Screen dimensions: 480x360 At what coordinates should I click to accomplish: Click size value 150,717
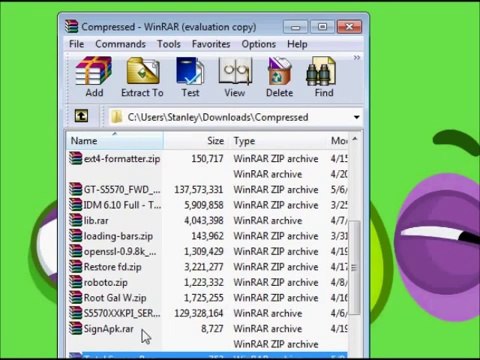207,159
